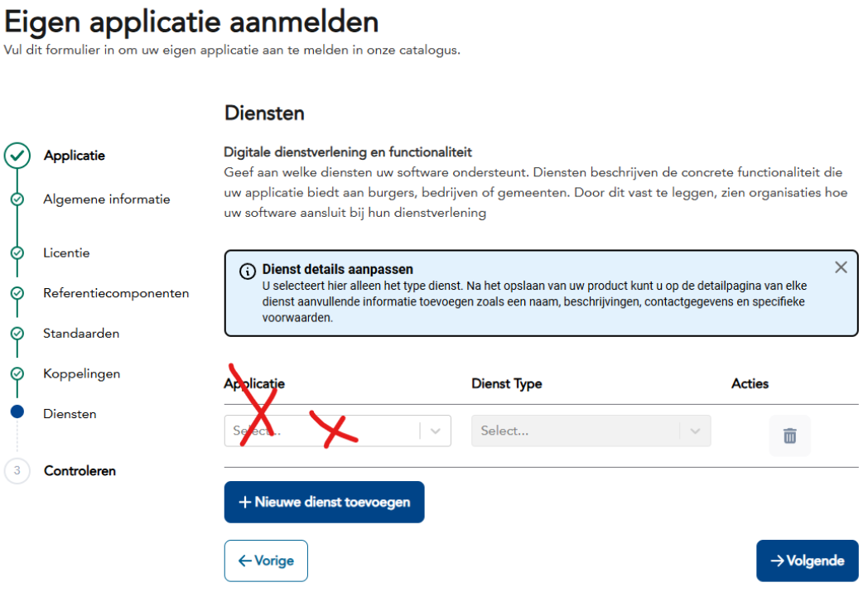Click the Applicatie step checkmark icon
Viewport: 868px width, 592px height.
[17, 156]
